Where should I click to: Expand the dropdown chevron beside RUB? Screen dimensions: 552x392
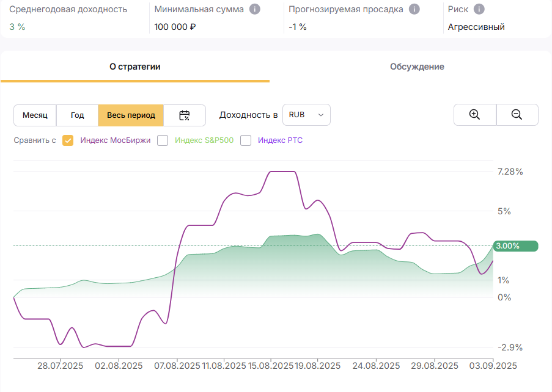point(321,115)
